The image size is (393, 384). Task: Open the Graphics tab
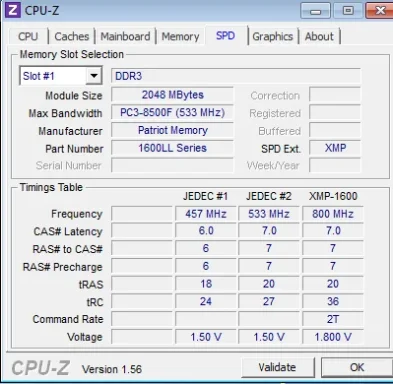click(x=273, y=36)
